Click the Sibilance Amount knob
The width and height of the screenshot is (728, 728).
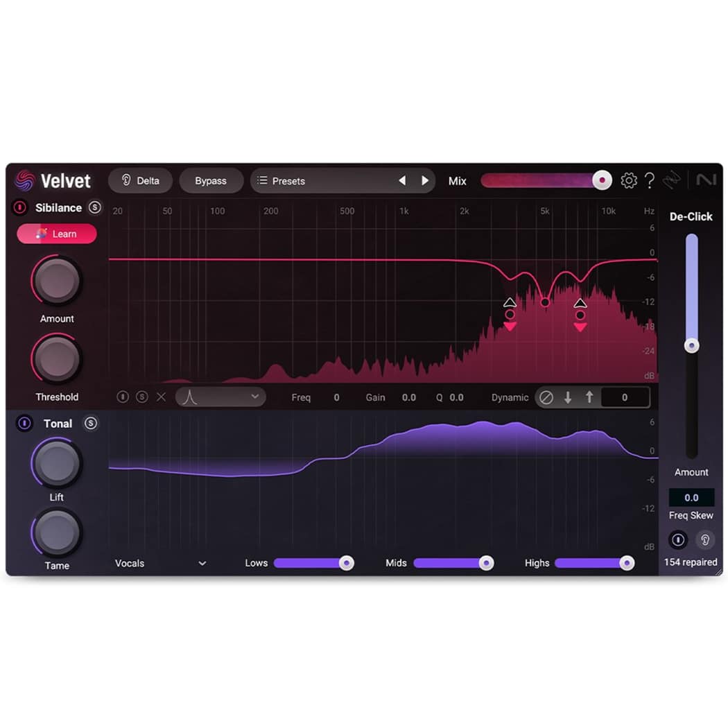coord(57,280)
